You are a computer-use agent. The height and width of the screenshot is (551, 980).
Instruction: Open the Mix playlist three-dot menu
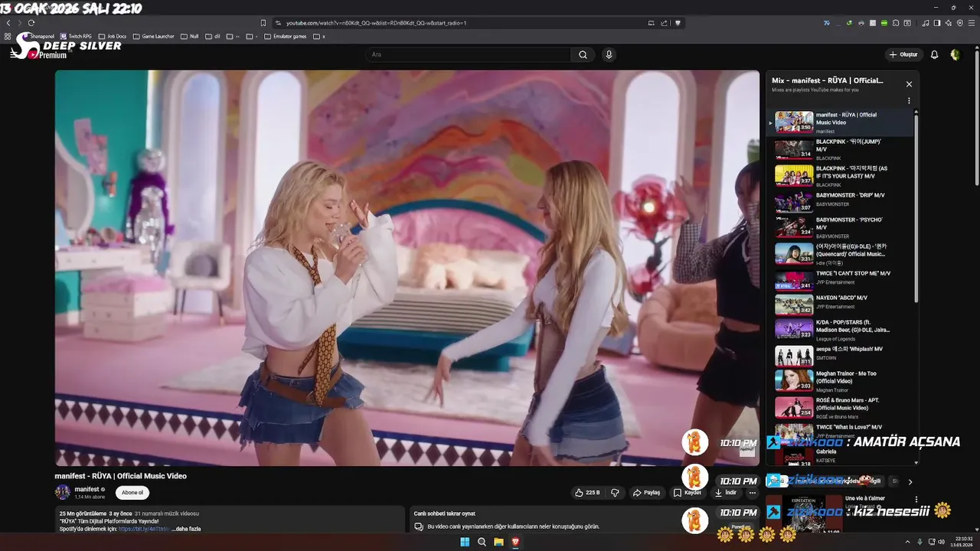click(909, 101)
